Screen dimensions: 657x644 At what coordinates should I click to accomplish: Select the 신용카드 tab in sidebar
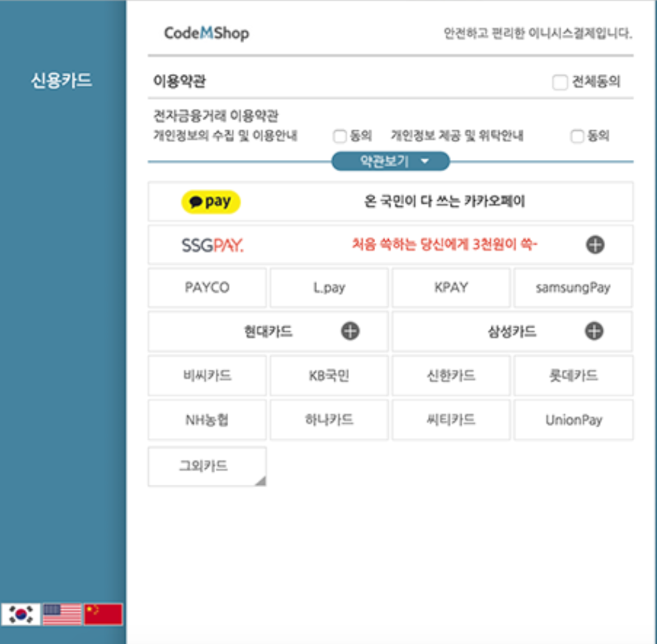(61, 80)
